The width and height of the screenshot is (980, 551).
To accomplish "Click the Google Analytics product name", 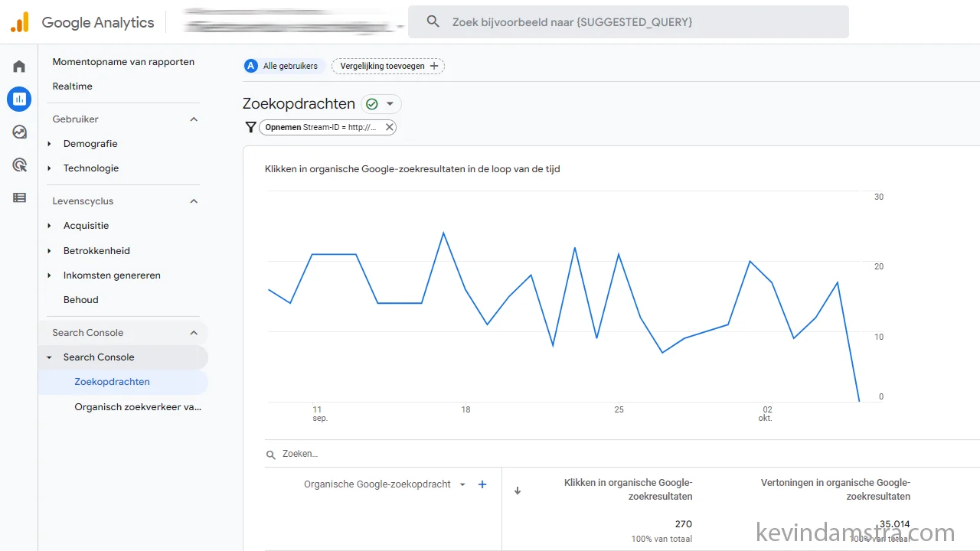I will pyautogui.click(x=98, y=22).
